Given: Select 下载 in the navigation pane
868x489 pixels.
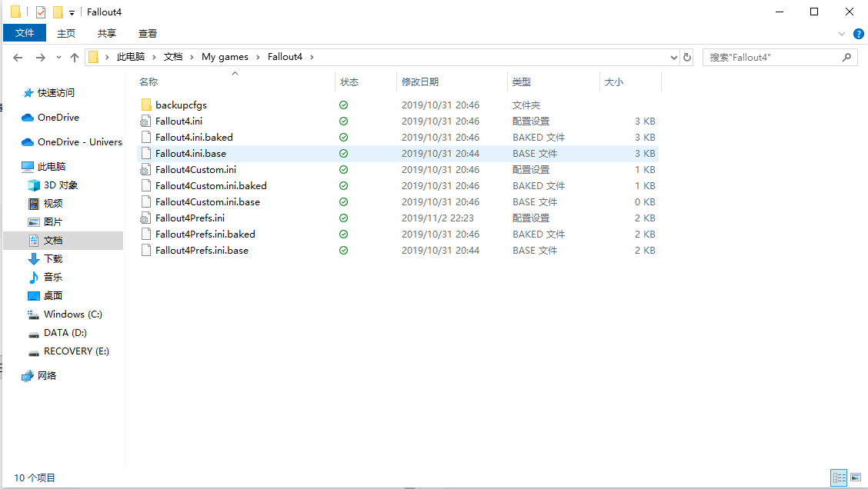Looking at the screenshot, I should 53,259.
